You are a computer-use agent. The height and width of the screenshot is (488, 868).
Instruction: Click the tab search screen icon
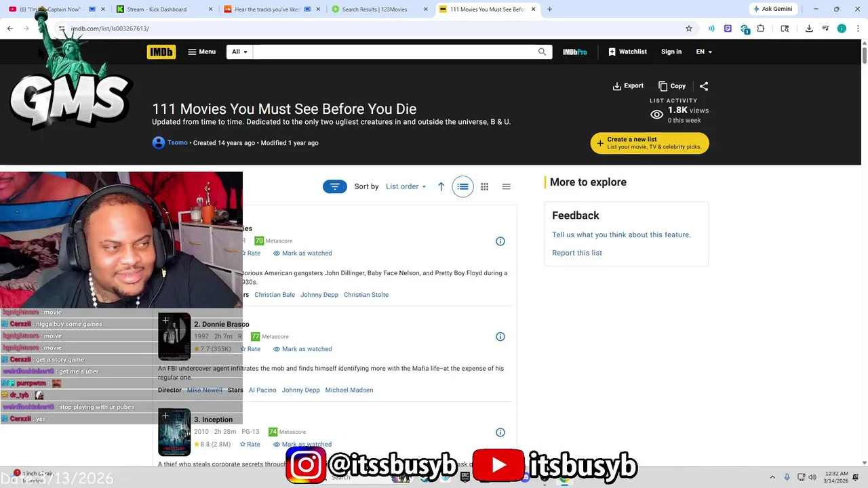[x=785, y=28]
